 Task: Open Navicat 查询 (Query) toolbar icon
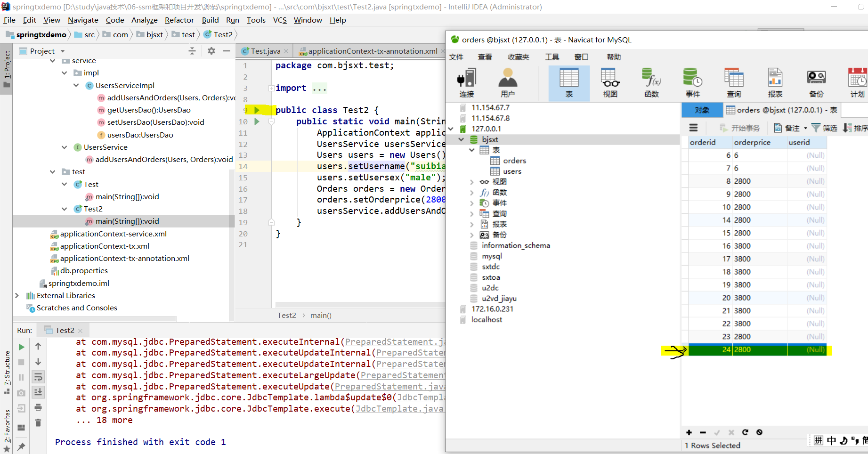[734, 83]
